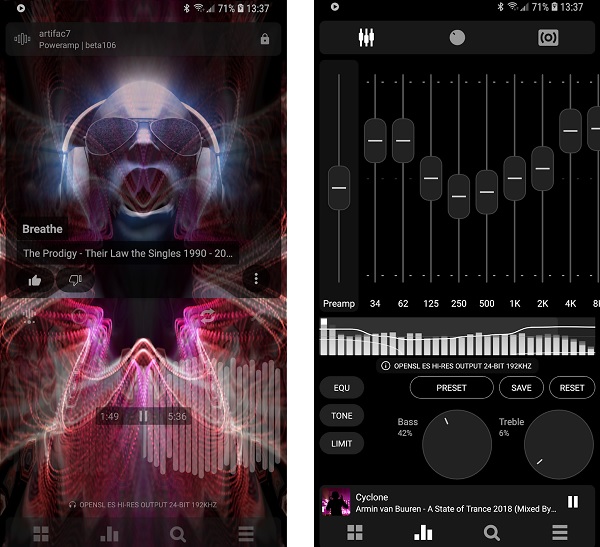The image size is (600, 547).
Task: Tap the Preamp label
Action: click(339, 304)
